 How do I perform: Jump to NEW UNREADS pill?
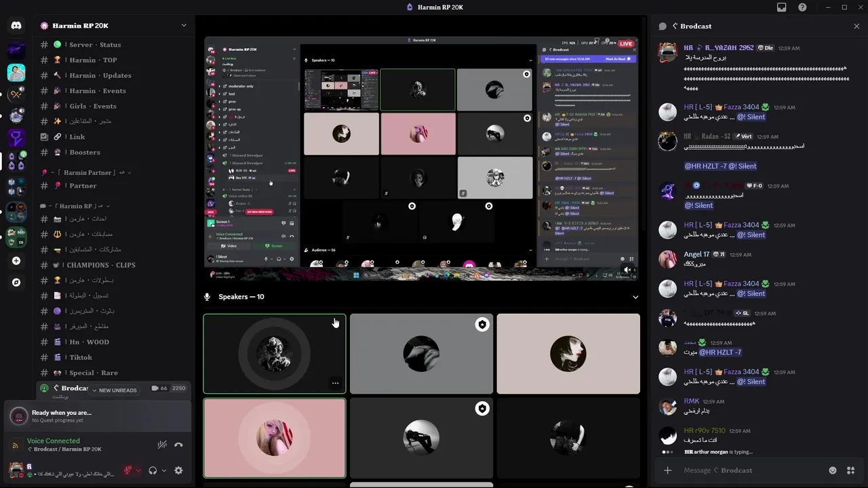click(114, 390)
